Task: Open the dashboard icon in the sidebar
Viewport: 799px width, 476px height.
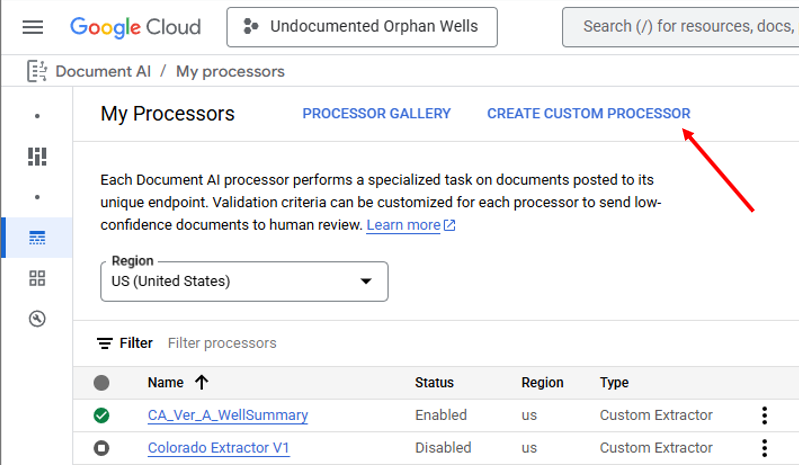Action: tap(38, 156)
